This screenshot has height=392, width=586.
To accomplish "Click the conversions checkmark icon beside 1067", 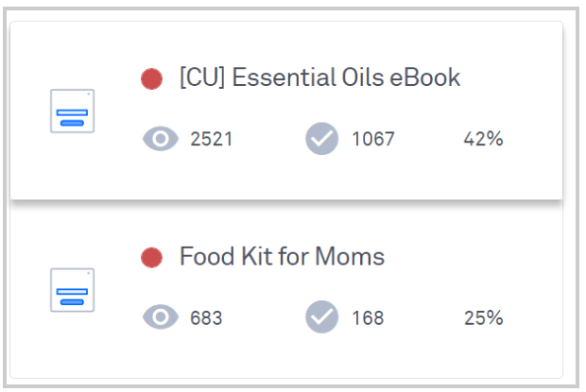I will 321,139.
